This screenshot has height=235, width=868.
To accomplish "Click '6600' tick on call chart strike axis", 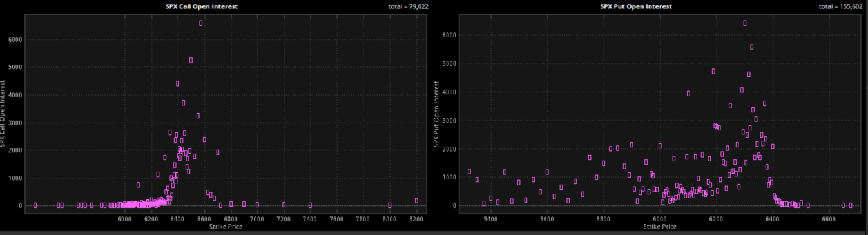I will (x=204, y=220).
